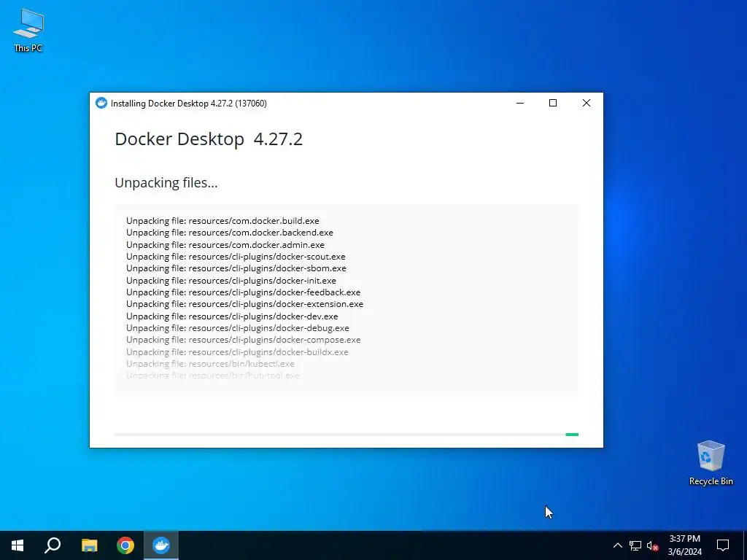Open the network status tray icon
The height and width of the screenshot is (560, 747).
point(635,545)
